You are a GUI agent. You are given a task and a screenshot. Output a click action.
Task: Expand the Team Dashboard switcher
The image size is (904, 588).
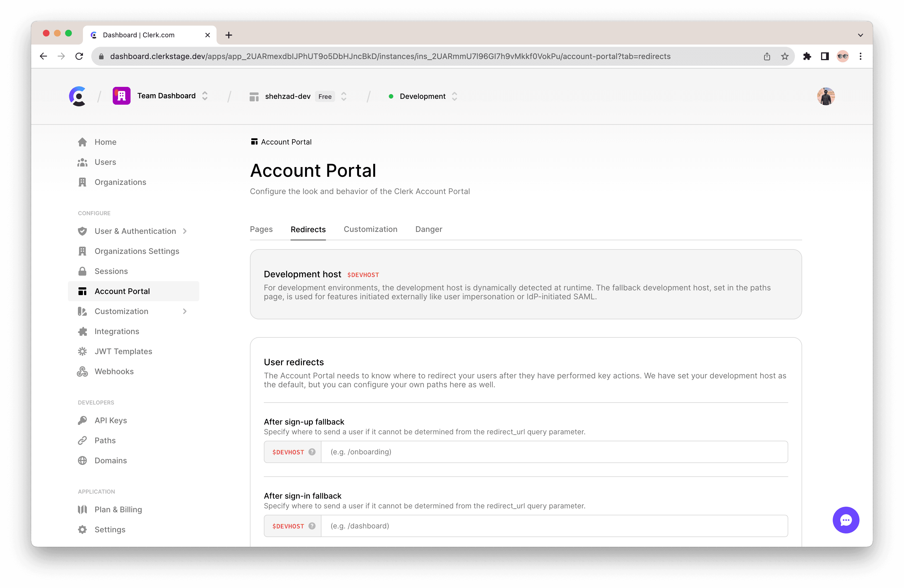tap(204, 96)
